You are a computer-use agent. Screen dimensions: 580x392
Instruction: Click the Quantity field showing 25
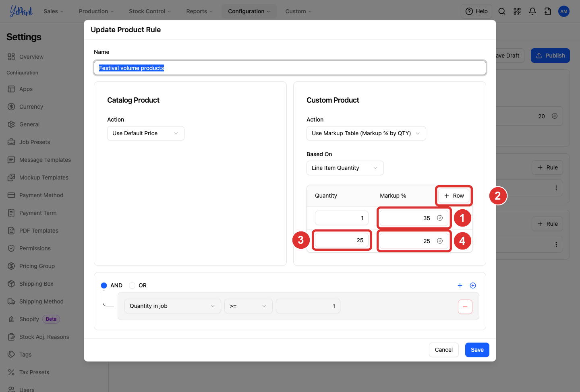click(342, 240)
